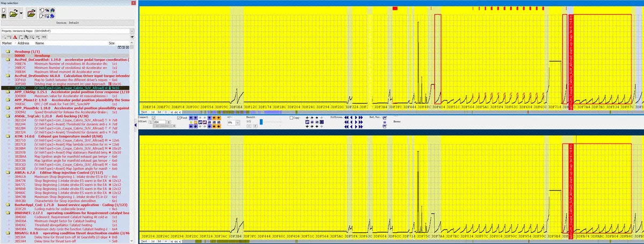Click the red import folder icon
Screen dimensions: 644x244
(x=31, y=13)
